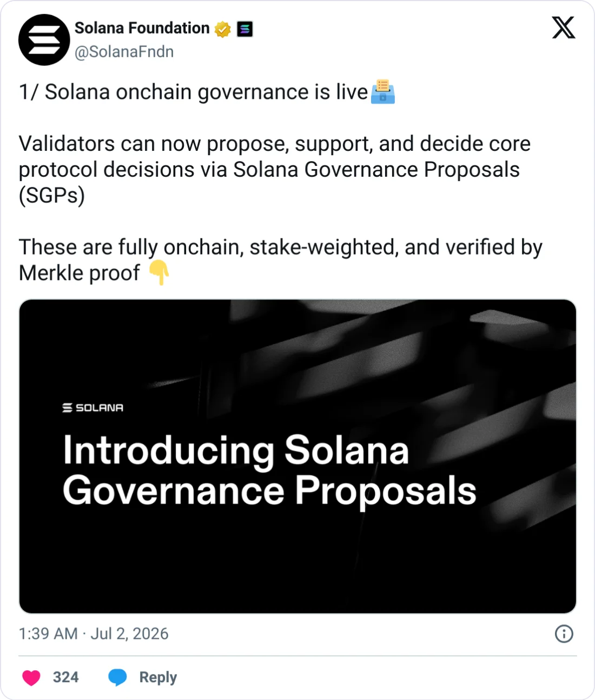The height and width of the screenshot is (700, 595).
Task: Open the X logo link
Action: (564, 28)
